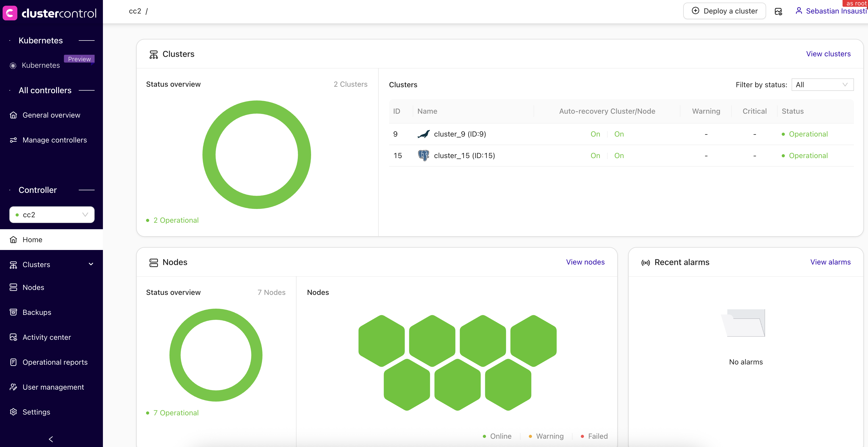Toggle cluster auto-recovery On for cluster_15

(595, 155)
